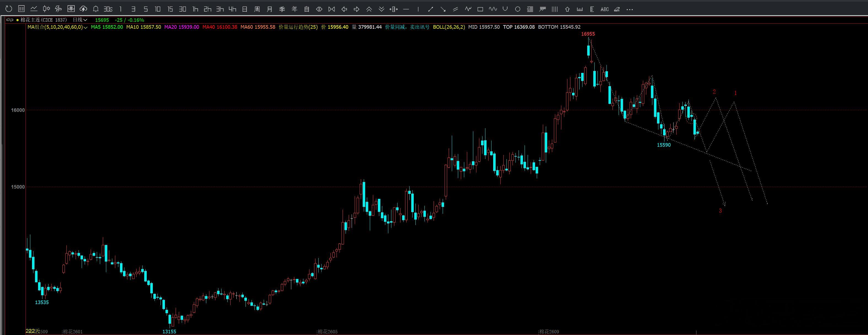Viewport: 868px width, 335px height.
Task: Select the 1h period
Action: coord(195,9)
